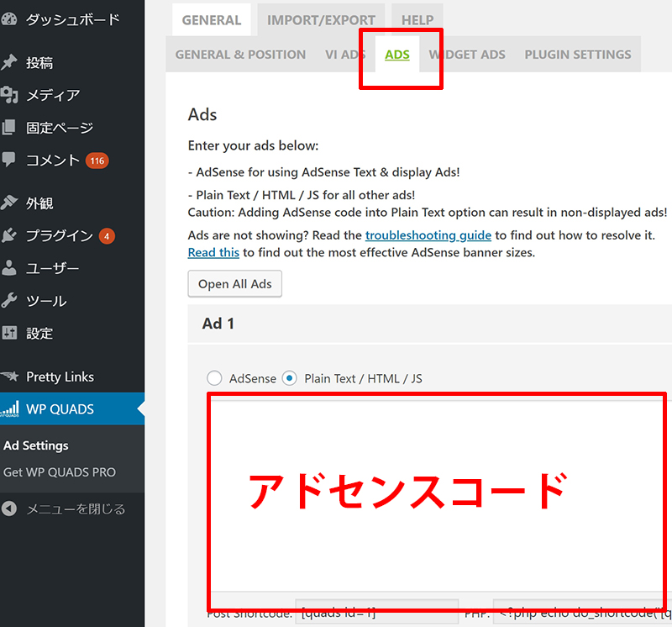Open Ad Settings submenu item
This screenshot has width=672, height=627.
(x=36, y=445)
